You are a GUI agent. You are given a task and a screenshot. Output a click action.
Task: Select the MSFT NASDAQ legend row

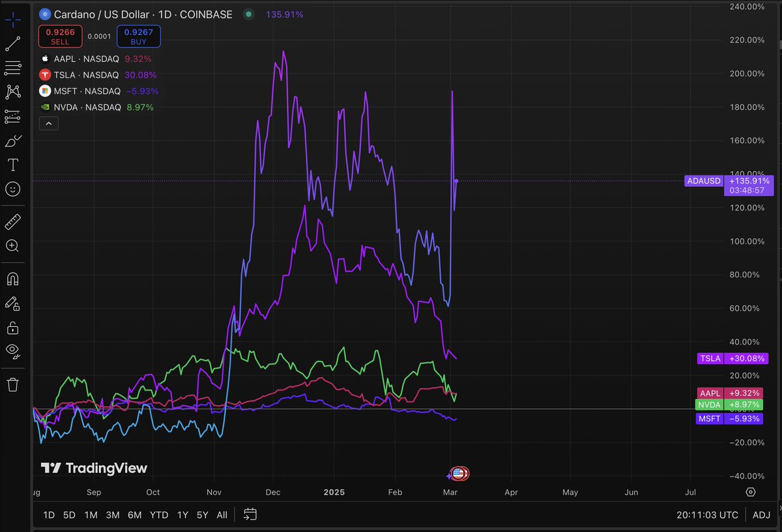(x=99, y=91)
